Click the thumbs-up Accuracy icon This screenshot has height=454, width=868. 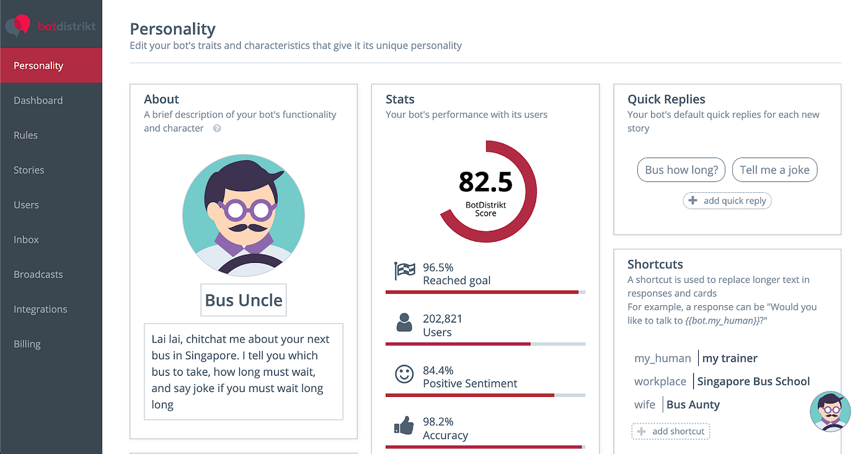pyautogui.click(x=404, y=426)
